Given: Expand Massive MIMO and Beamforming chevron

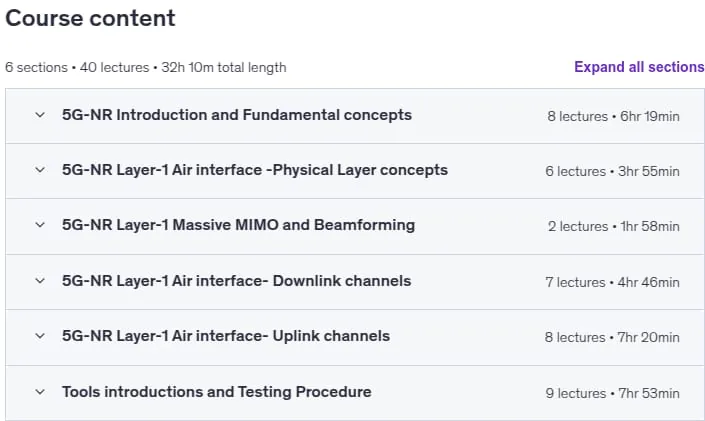Looking at the screenshot, I should [x=40, y=225].
